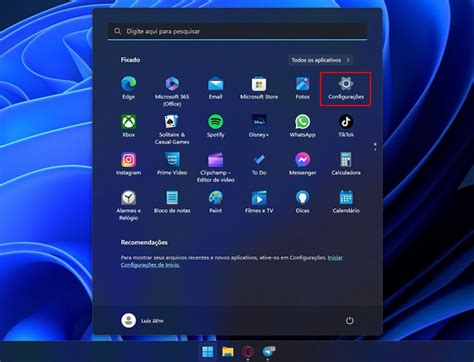474x362 pixels.
Task: Open Prime Video
Action: (172, 164)
